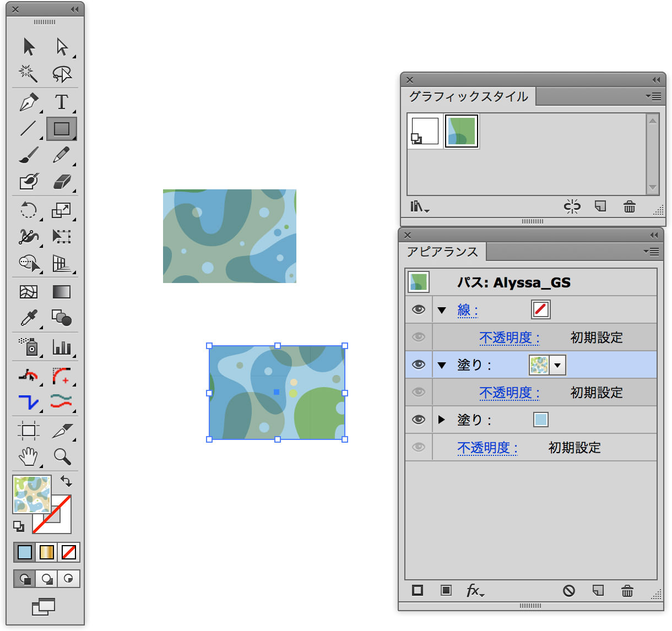Viewport: 672px width, 631px height.
Task: Select the Shape Builder tool
Action: [x=29, y=263]
